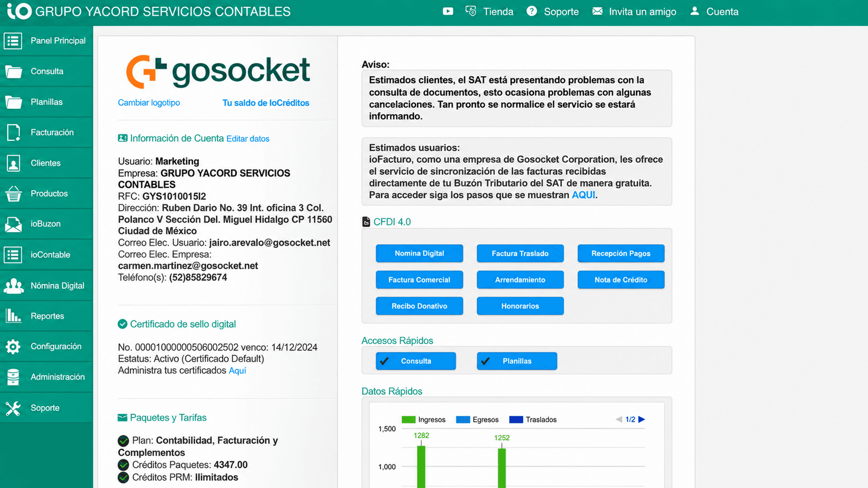The image size is (868, 488).
Task: Click the Panel Principal list icon
Action: pos(13,41)
